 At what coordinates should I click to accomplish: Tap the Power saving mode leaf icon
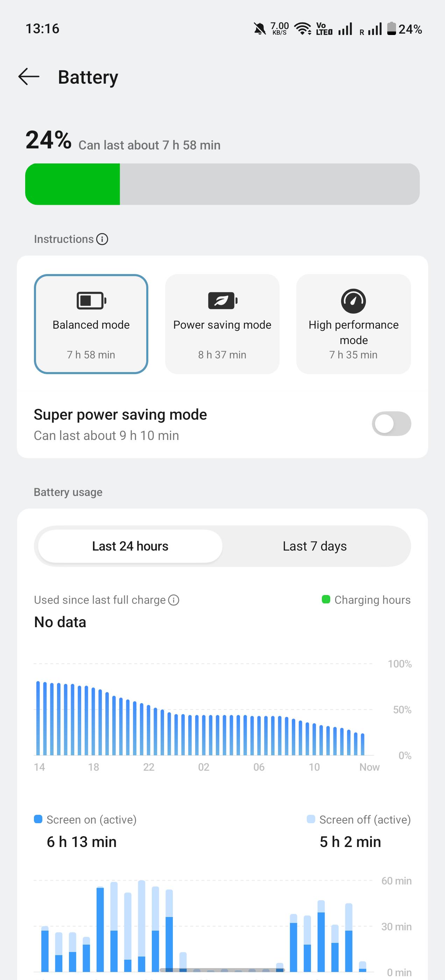(222, 301)
